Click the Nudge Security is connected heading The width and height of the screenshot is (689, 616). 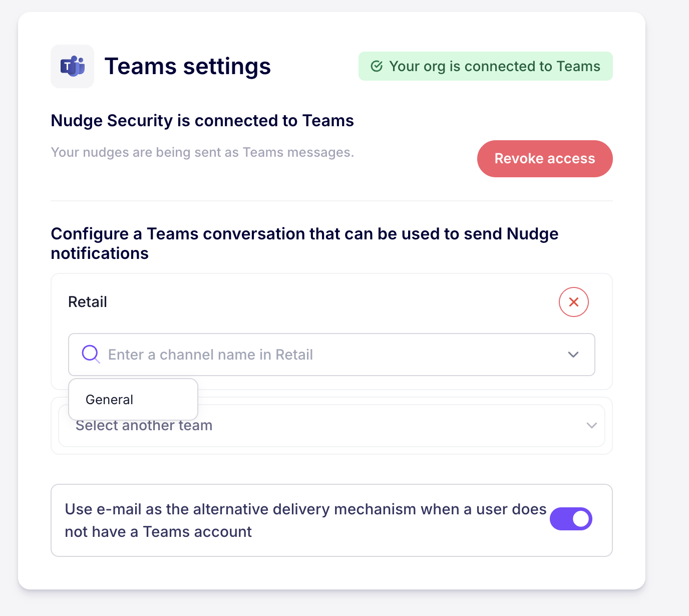[x=202, y=121]
